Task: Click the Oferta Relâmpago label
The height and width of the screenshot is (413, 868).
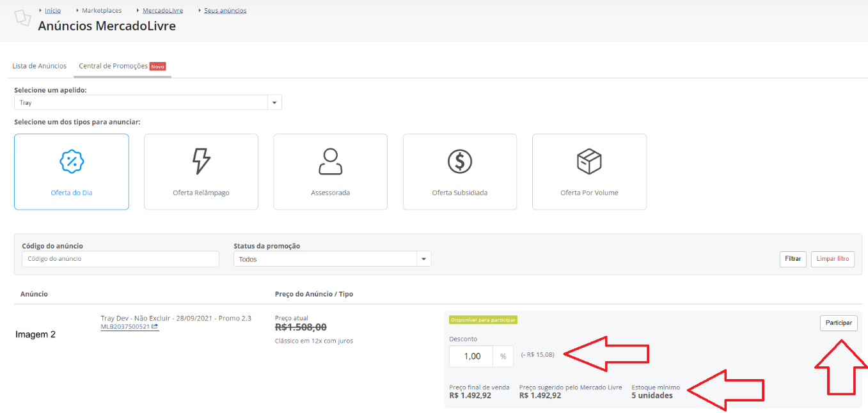Action: (201, 192)
